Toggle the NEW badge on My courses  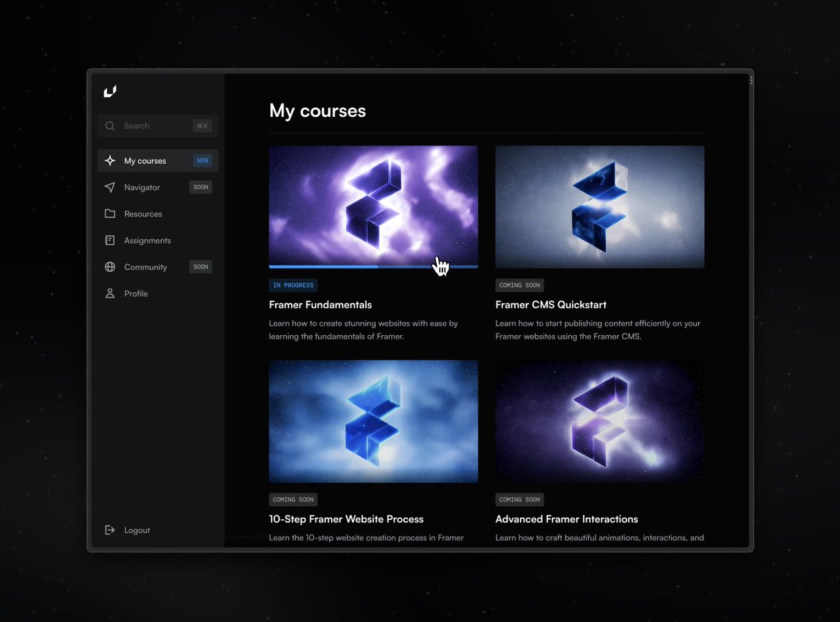point(202,160)
